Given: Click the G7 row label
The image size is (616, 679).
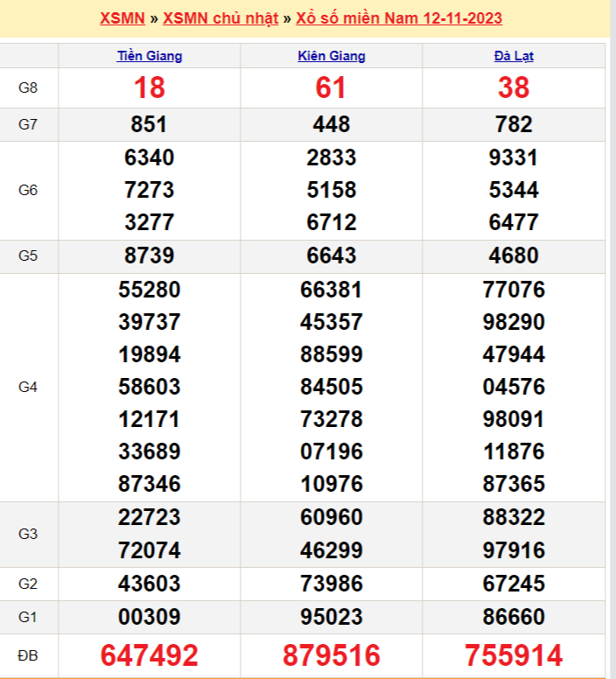Looking at the screenshot, I should (x=28, y=124).
